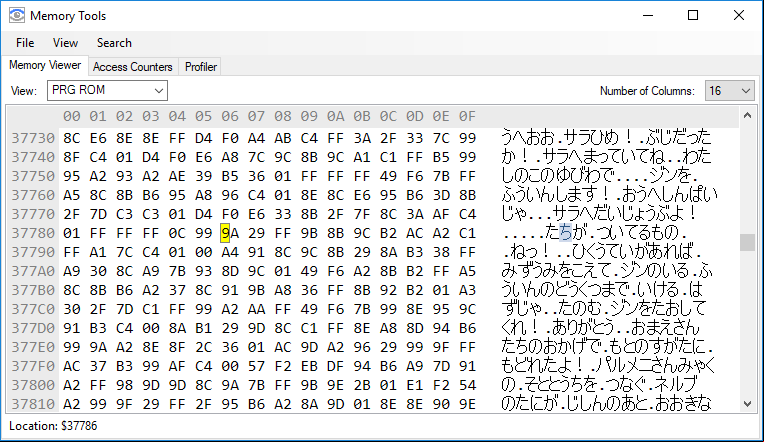
Task: Open the File menu
Action: coord(25,43)
